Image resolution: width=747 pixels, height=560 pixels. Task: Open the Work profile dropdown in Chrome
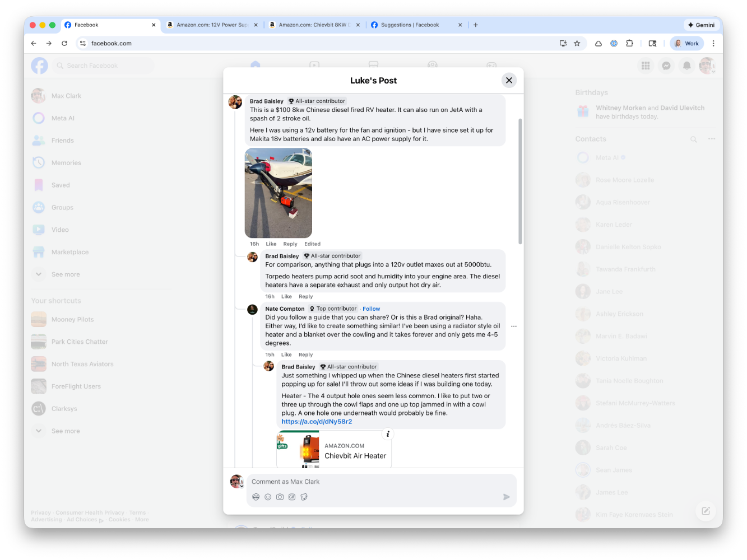pyautogui.click(x=686, y=43)
